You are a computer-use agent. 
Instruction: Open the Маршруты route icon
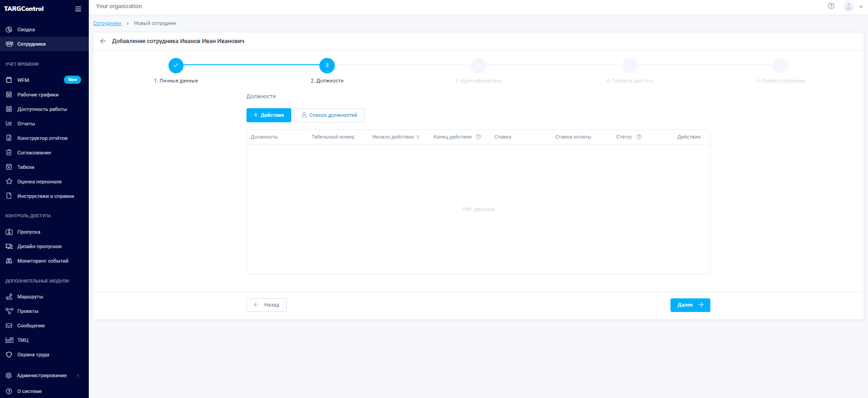coord(9,297)
